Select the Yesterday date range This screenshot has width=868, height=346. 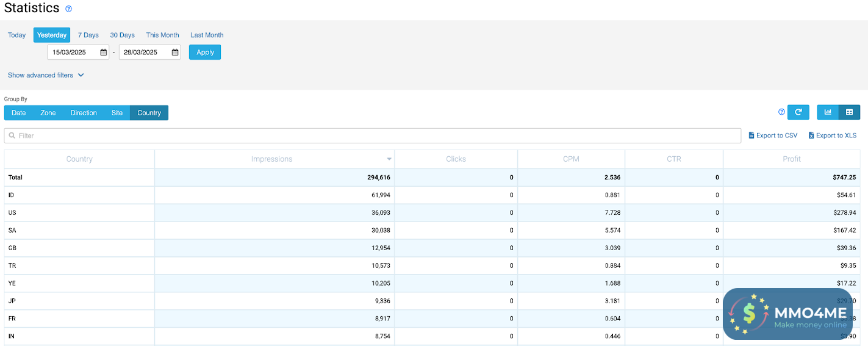[52, 35]
